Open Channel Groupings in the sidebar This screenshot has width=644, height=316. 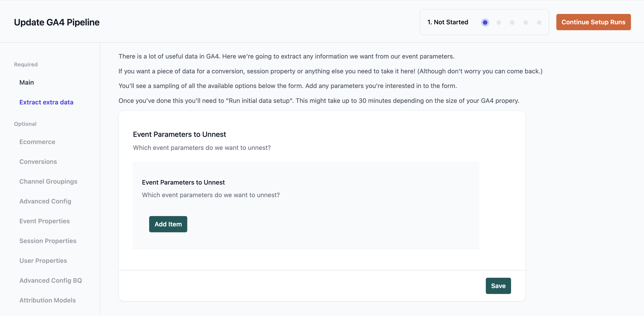point(48,181)
